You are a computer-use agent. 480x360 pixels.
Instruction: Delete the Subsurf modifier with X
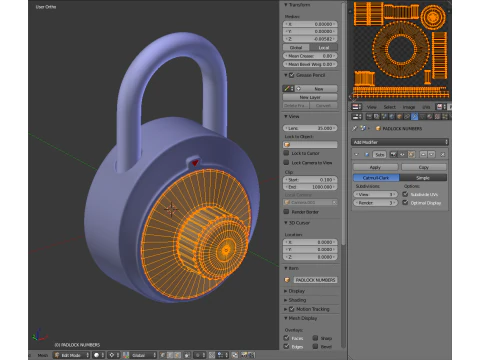[443, 154]
